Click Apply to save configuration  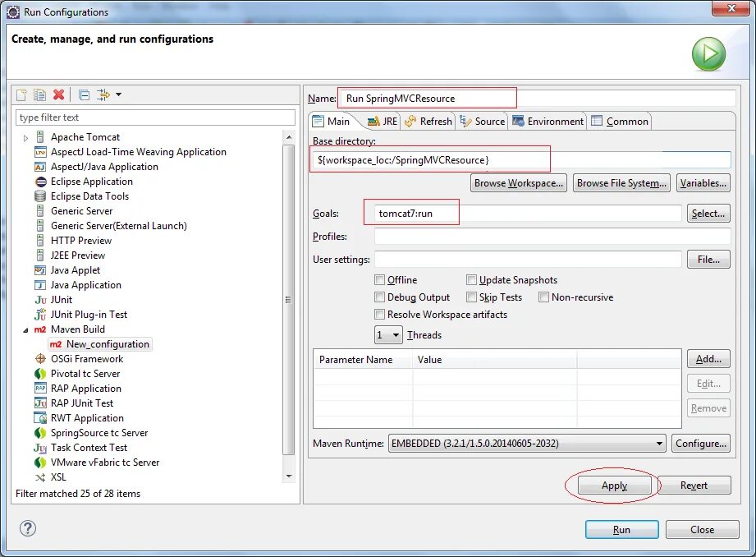[x=614, y=486]
